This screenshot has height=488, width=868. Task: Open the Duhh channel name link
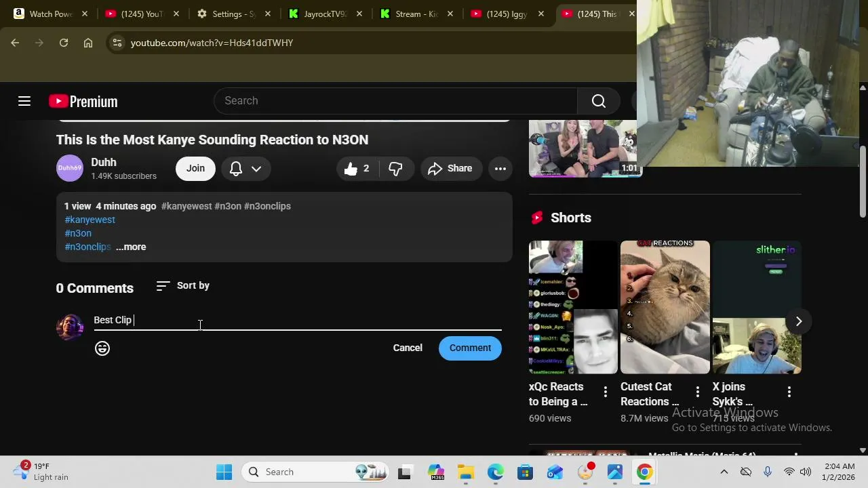[104, 162]
